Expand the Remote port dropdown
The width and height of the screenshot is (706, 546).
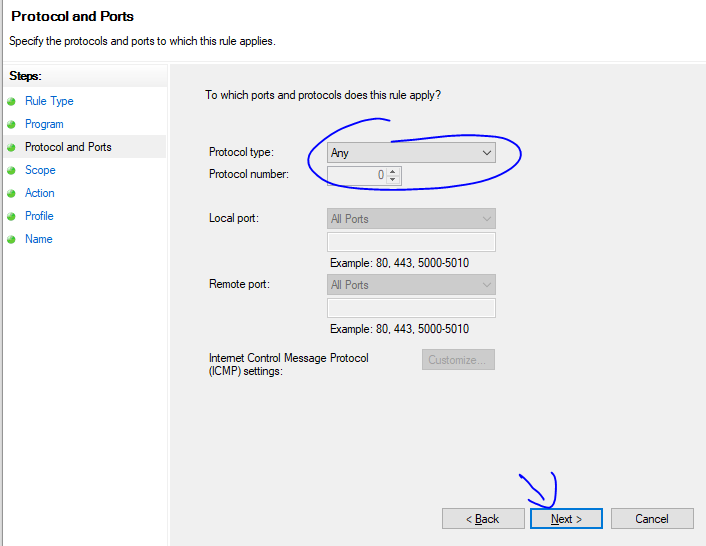pyautogui.click(x=411, y=285)
